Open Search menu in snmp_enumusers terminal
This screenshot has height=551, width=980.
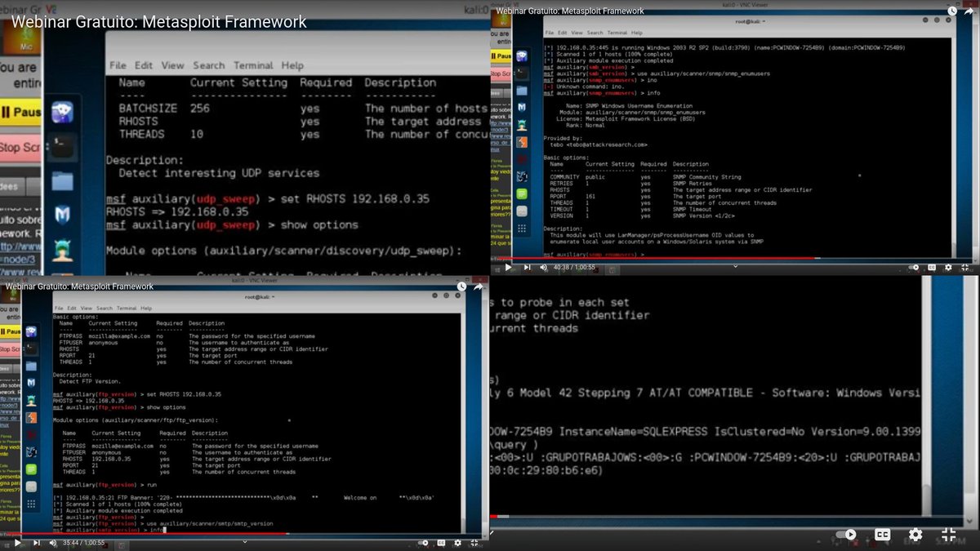pos(595,33)
